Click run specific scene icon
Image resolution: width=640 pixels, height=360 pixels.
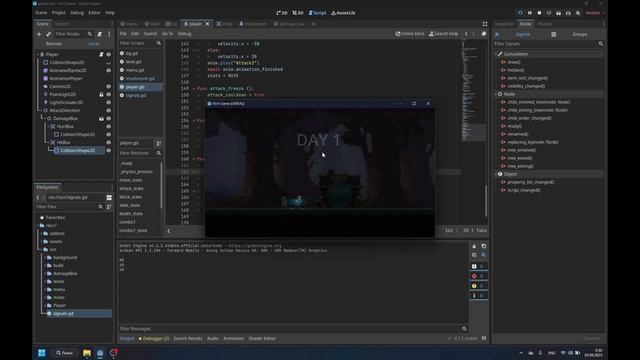pos(568,13)
